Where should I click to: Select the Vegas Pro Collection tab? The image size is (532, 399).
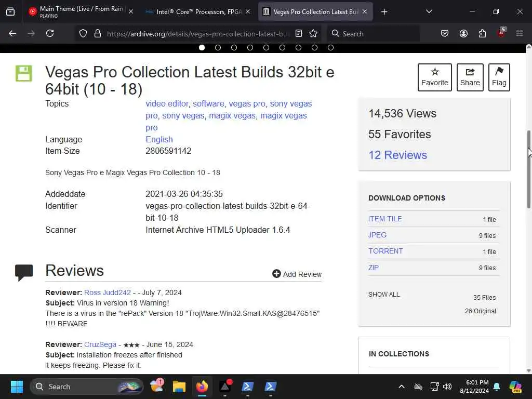point(315,12)
